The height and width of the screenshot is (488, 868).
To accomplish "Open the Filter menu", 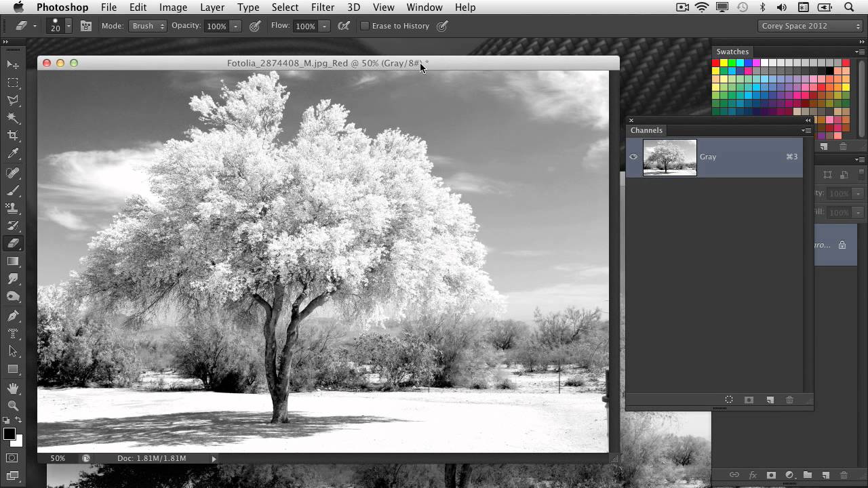I will [323, 7].
